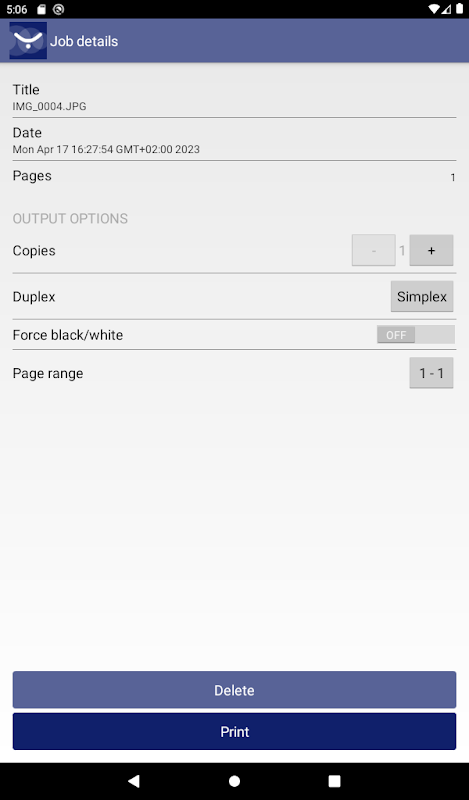Select the Title row IMG_0004.JPG
The image size is (469, 800).
[234, 97]
